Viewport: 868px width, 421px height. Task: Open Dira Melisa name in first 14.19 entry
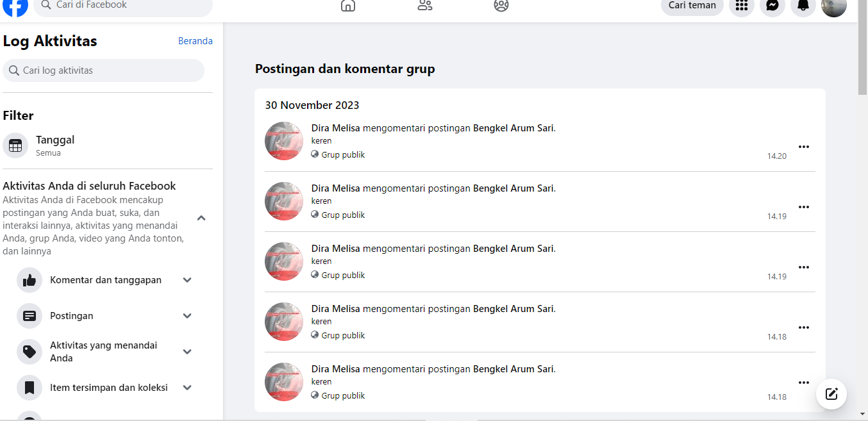tap(336, 188)
